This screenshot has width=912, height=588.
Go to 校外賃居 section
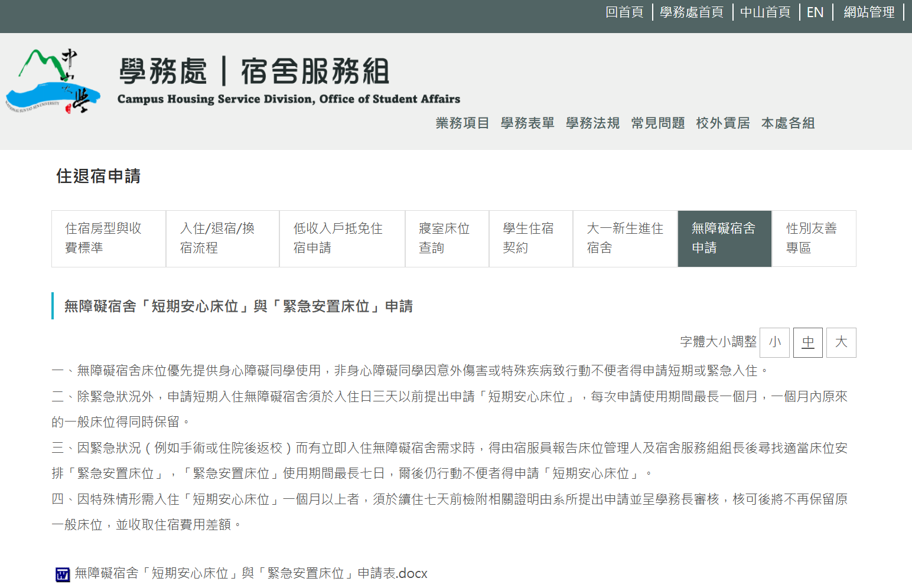tap(722, 123)
